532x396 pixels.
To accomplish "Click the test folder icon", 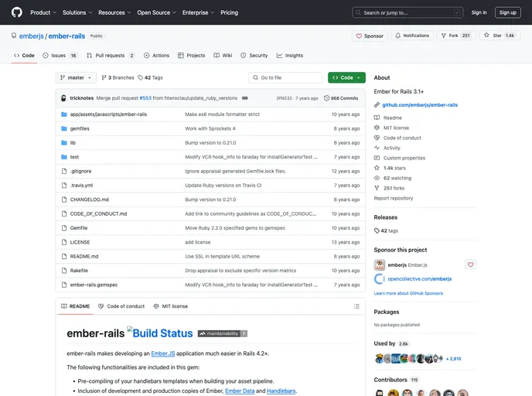I will pyautogui.click(x=63, y=157).
